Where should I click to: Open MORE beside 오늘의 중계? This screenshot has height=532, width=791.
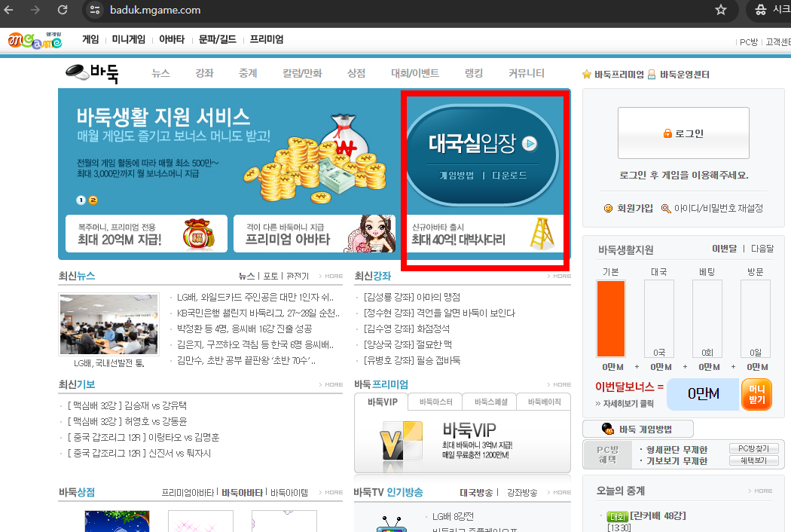[x=759, y=490]
